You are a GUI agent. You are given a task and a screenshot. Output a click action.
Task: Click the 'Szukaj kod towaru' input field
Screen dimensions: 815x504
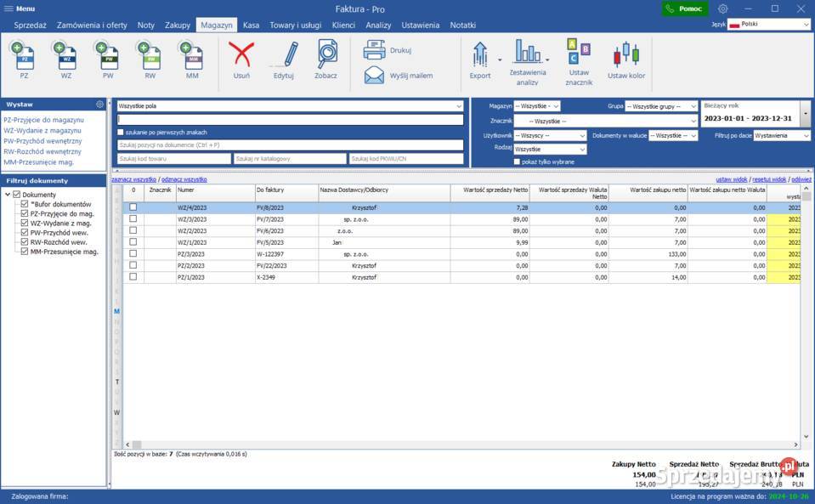(174, 159)
